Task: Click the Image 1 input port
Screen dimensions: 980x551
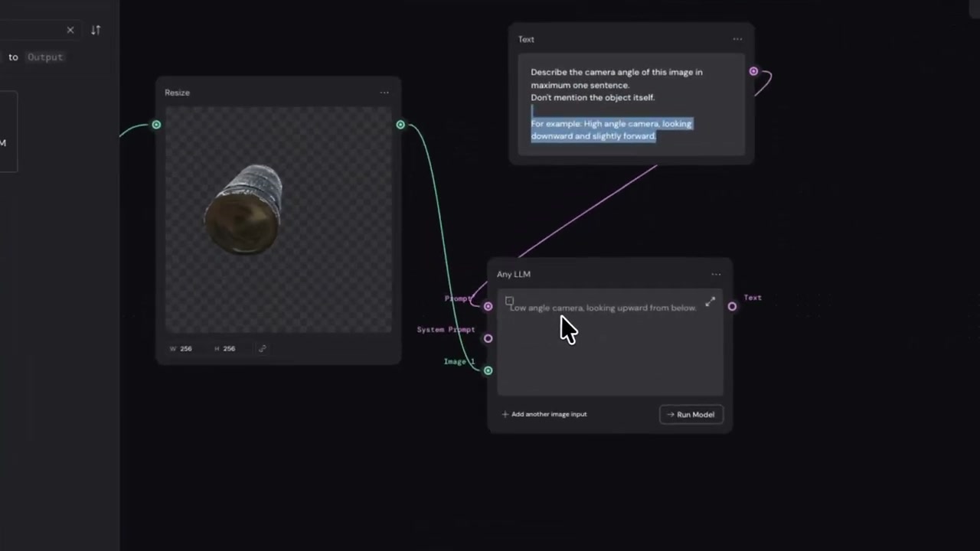Action: (488, 370)
